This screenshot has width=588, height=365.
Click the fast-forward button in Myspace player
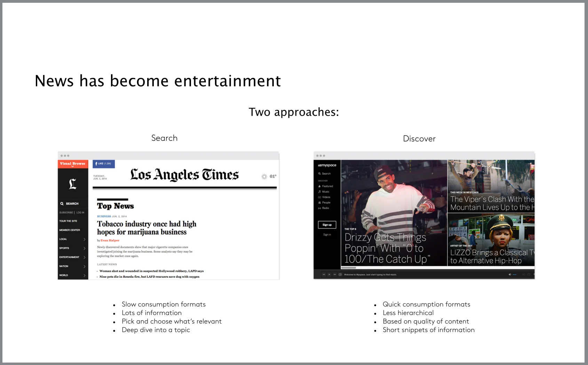pos(335,275)
